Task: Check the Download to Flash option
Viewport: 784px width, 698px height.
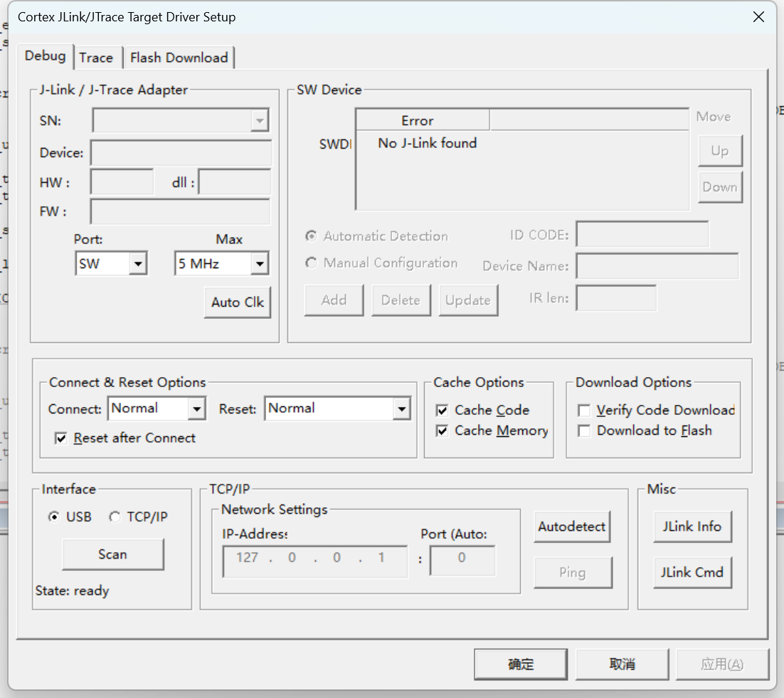Action: point(584,430)
